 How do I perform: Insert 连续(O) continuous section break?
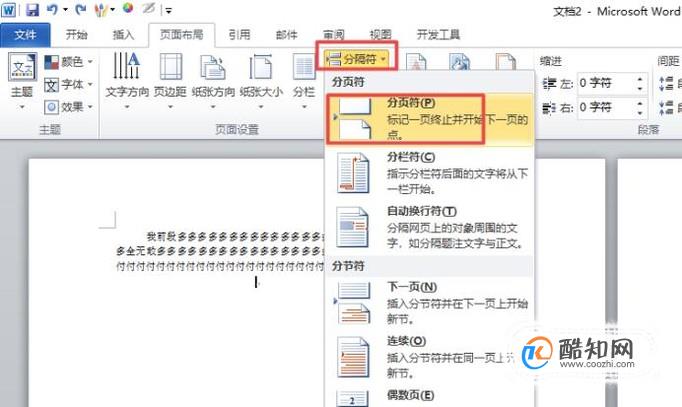point(429,357)
